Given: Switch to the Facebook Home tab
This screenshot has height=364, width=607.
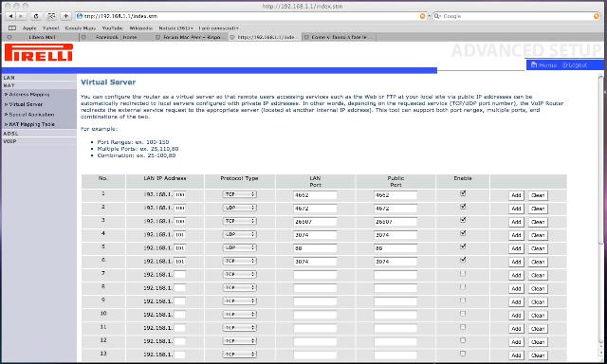Looking at the screenshot, I should click(116, 37).
